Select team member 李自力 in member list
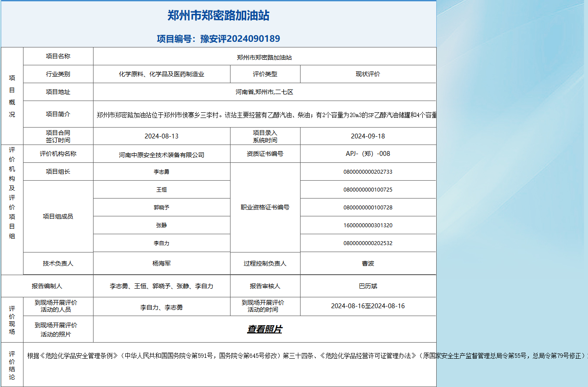The height and width of the screenshot is (387, 588). [161, 243]
